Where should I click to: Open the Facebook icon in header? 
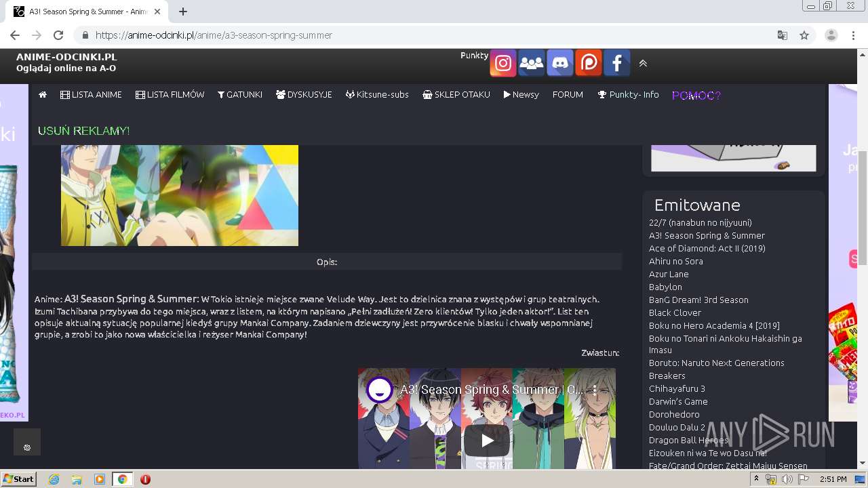(x=617, y=63)
